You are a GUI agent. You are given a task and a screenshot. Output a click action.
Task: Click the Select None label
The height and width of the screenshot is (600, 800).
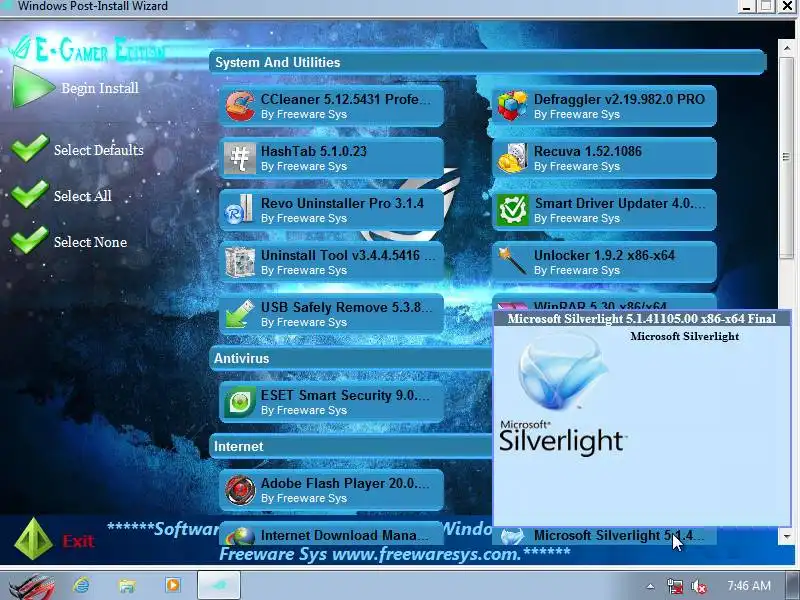point(90,242)
